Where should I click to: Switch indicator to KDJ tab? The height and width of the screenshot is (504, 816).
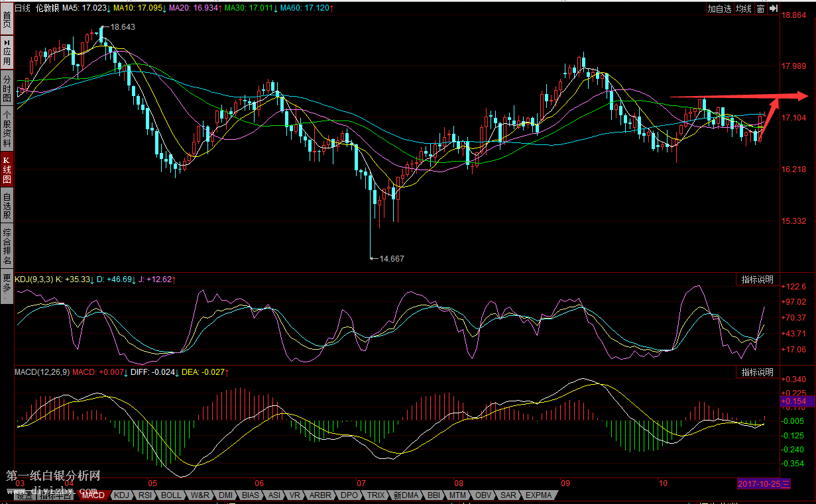pos(121,495)
